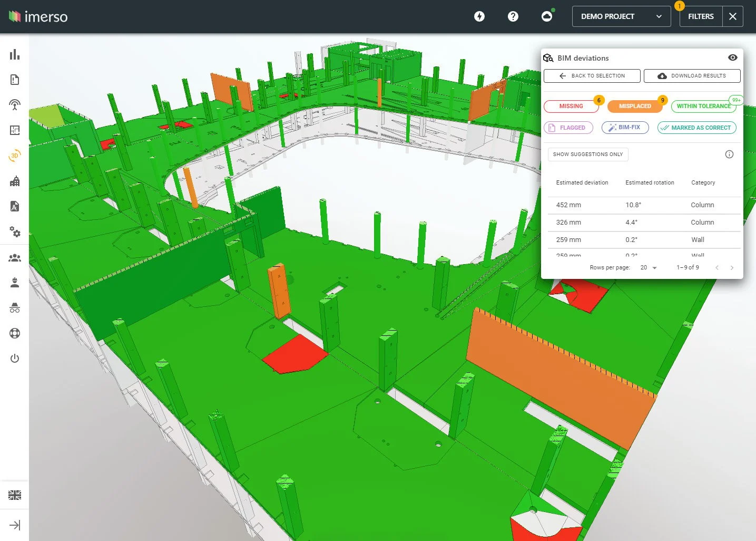Click the BACK TO SELECTION button

coord(591,75)
